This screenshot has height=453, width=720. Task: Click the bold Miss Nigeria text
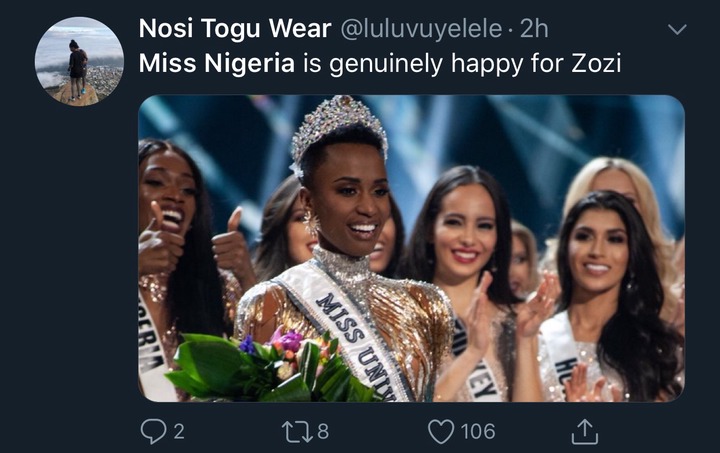216,63
